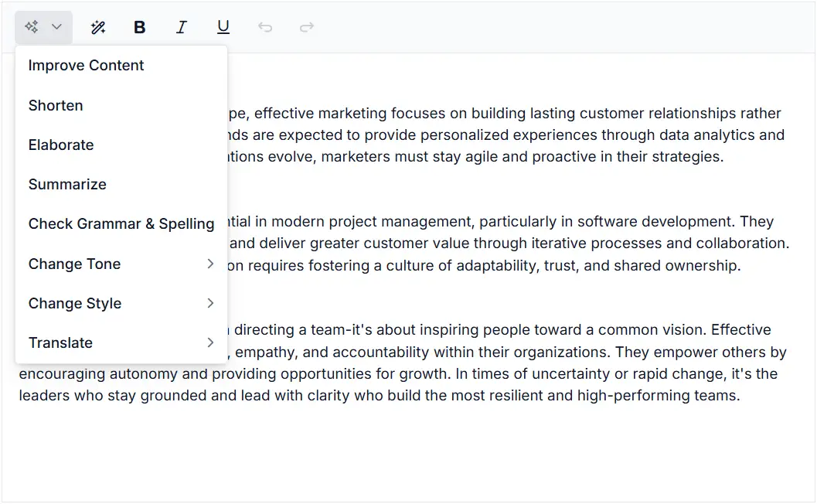The height and width of the screenshot is (504, 817).
Task: Toggle italic formatting
Action: pos(182,27)
